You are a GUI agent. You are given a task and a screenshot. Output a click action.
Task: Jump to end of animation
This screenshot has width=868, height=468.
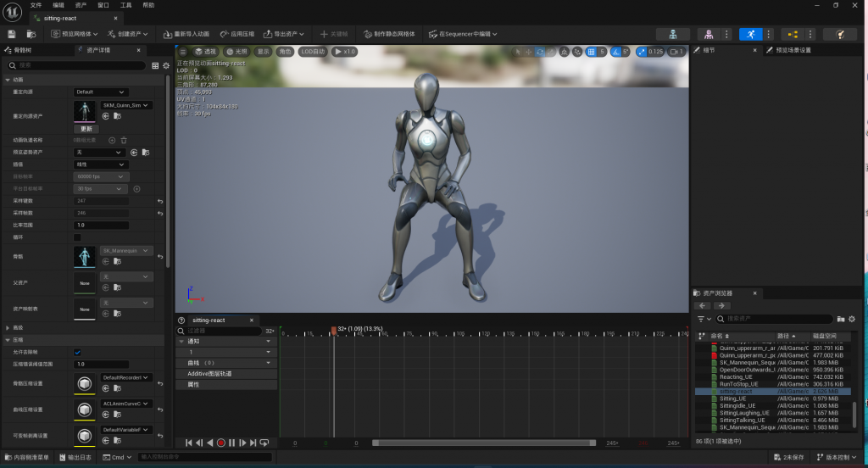coord(253,443)
